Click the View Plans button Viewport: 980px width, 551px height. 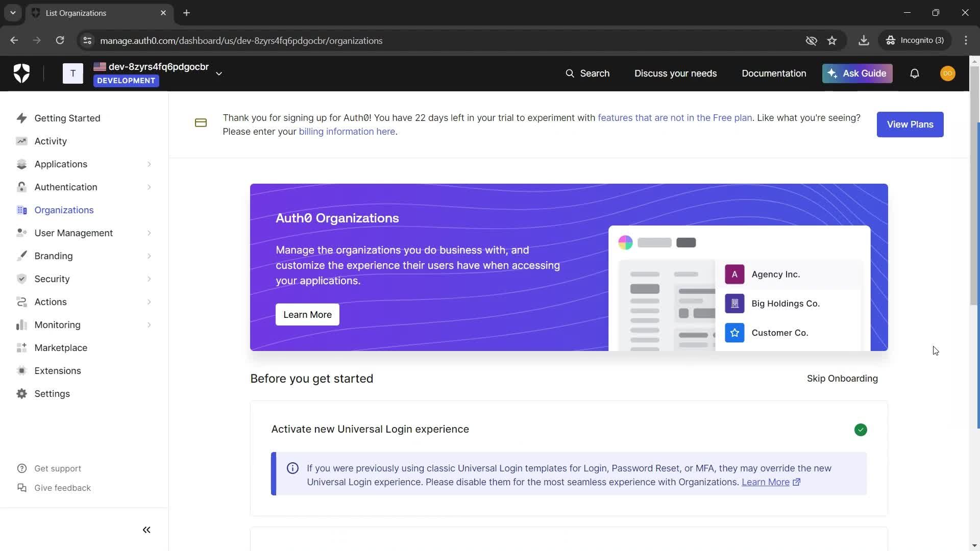coord(910,124)
